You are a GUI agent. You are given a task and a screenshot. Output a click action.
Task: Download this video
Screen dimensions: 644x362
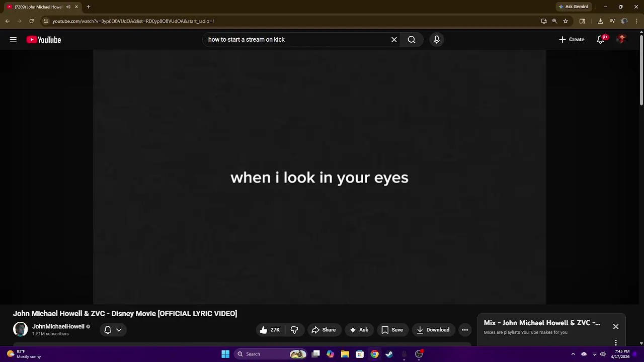tap(433, 330)
